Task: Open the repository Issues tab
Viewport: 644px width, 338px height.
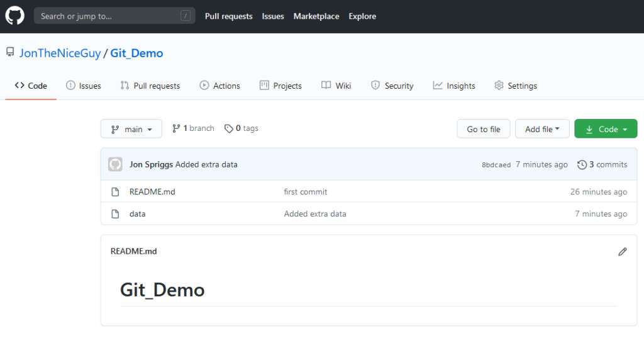Action: tap(84, 86)
